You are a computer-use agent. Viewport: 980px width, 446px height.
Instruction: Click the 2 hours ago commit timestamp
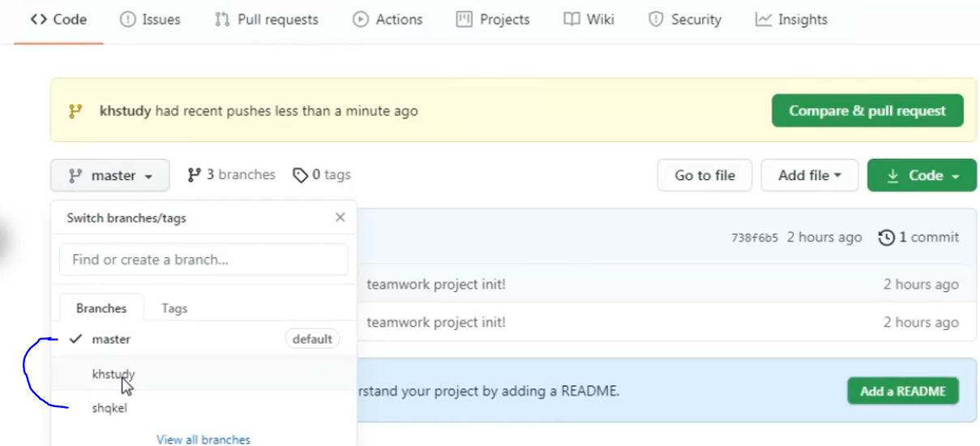(x=824, y=238)
